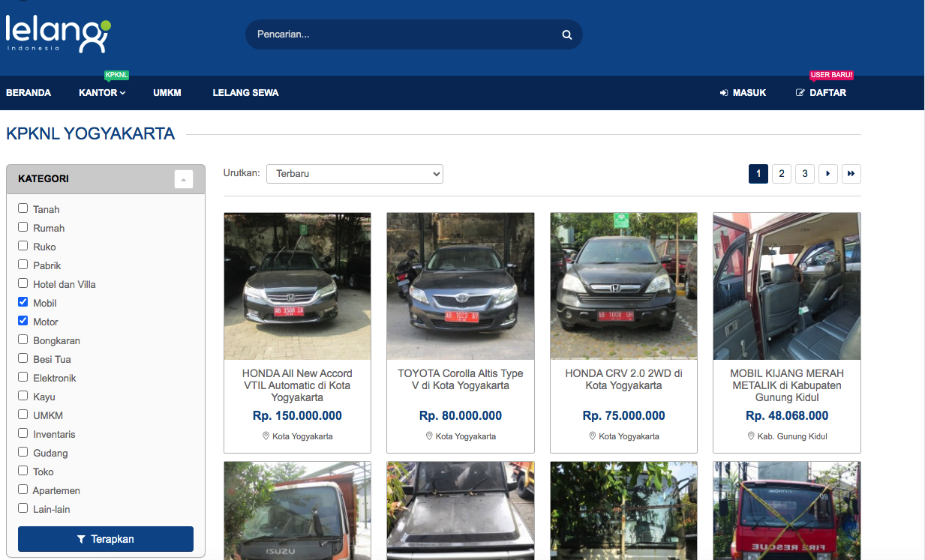925x560 pixels.
Task: Expand the Kantor menu
Action: [x=102, y=93]
